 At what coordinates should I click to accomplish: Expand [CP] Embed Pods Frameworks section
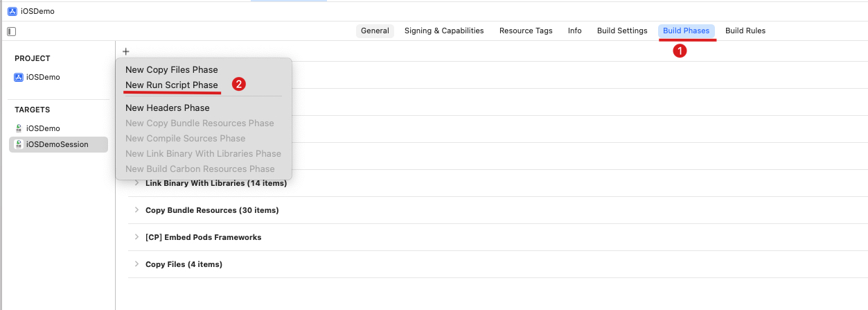(x=136, y=237)
